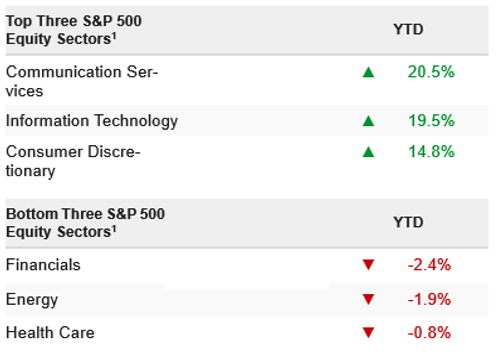Click green up arrow for Consumer Discretionary
The width and height of the screenshot is (500, 360).
(368, 152)
